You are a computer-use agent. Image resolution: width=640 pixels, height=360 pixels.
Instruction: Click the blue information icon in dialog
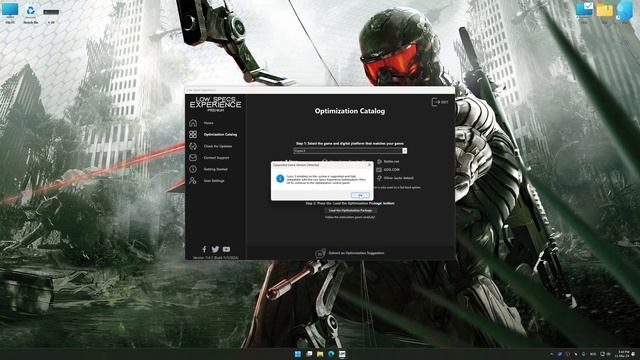point(280,179)
